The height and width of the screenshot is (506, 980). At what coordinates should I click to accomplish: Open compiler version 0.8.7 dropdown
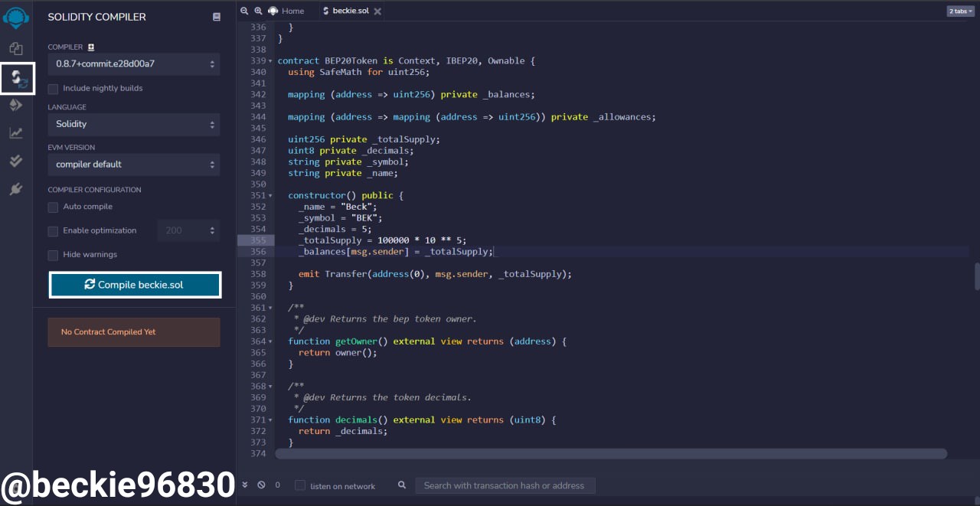134,64
